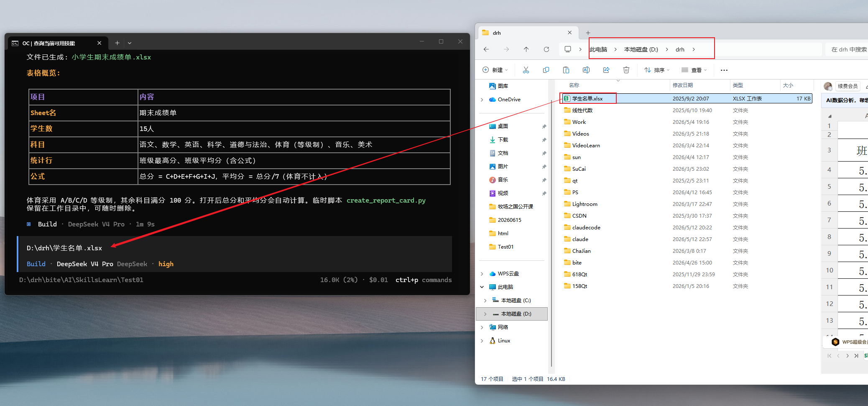This screenshot has height=406, width=868.
Task: Click the Cut scissors icon in Explorer toolbar
Action: 526,70
